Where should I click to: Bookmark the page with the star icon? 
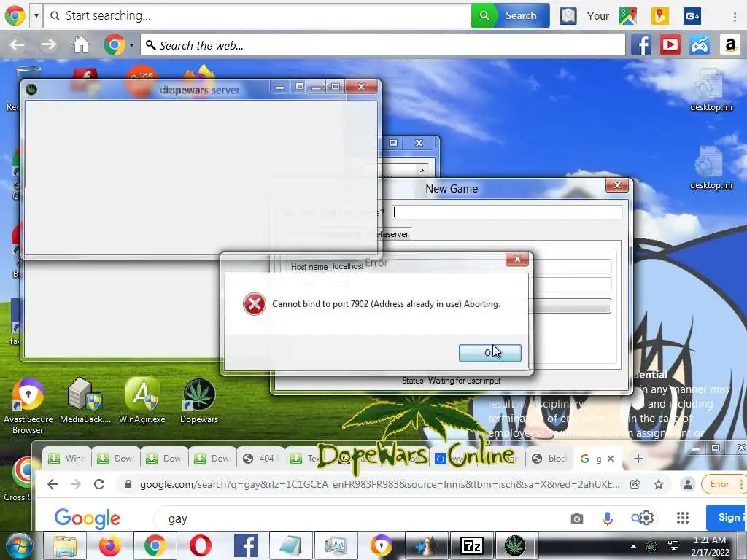(x=659, y=484)
